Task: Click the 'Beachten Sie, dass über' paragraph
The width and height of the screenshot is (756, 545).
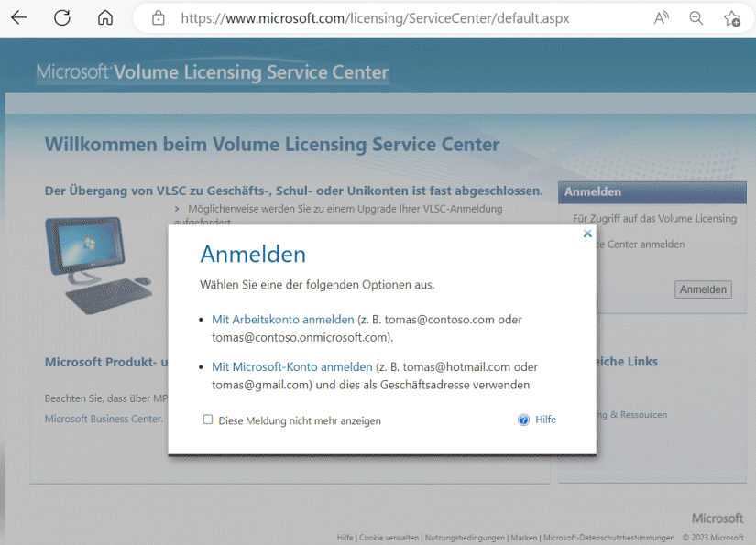Action: [106, 398]
